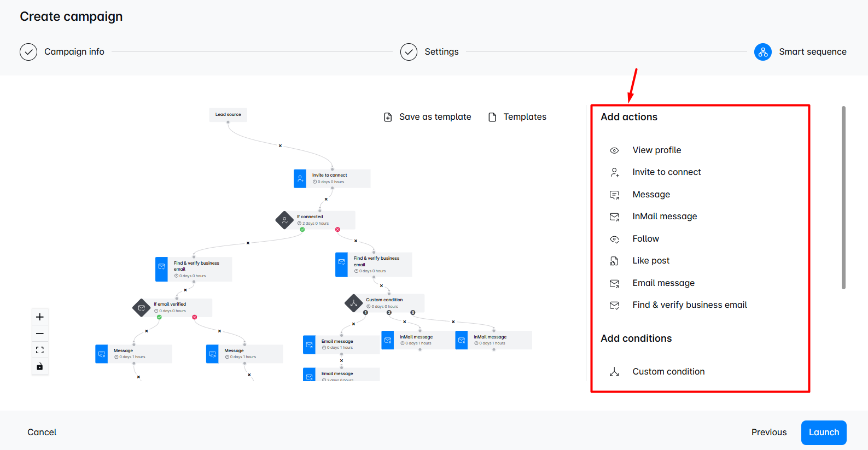Viewport: 868px width, 450px height.
Task: Click the InMail message envelope icon
Action: tap(614, 217)
